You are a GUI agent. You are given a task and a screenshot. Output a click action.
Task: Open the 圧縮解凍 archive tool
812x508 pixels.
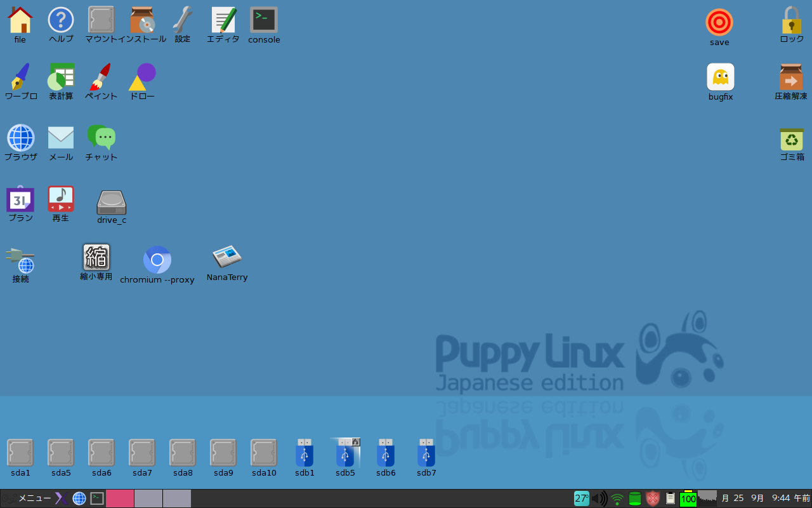pyautogui.click(x=792, y=75)
